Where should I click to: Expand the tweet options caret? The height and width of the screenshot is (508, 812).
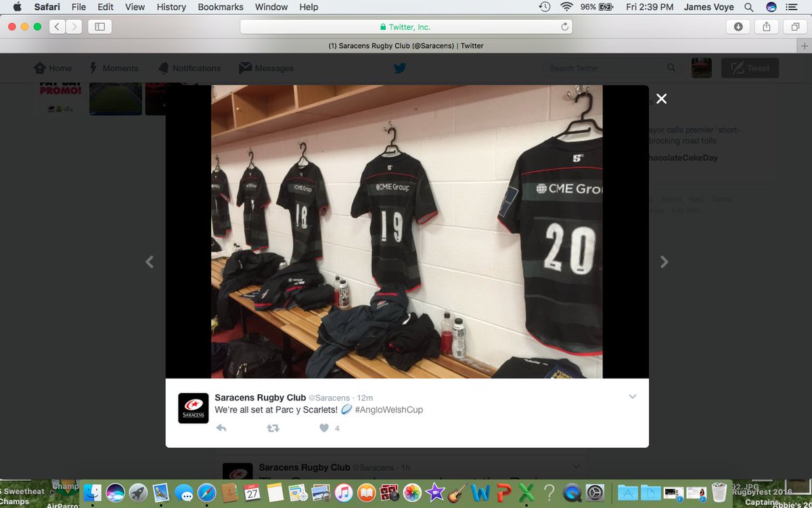point(632,396)
